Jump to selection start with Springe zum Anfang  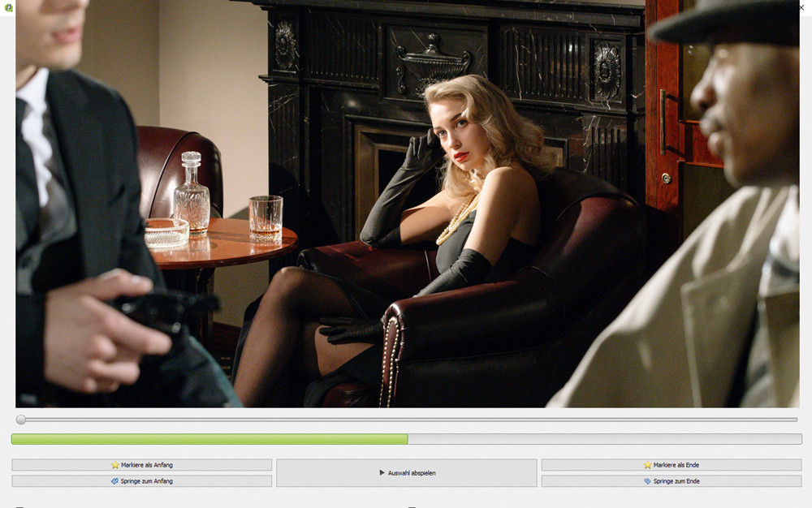(142, 481)
